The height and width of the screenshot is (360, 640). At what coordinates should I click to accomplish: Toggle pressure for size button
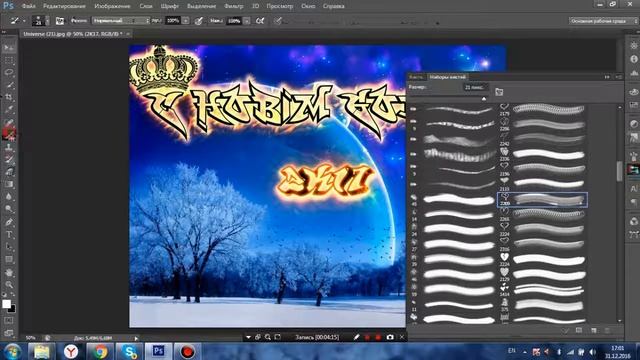tap(278, 21)
